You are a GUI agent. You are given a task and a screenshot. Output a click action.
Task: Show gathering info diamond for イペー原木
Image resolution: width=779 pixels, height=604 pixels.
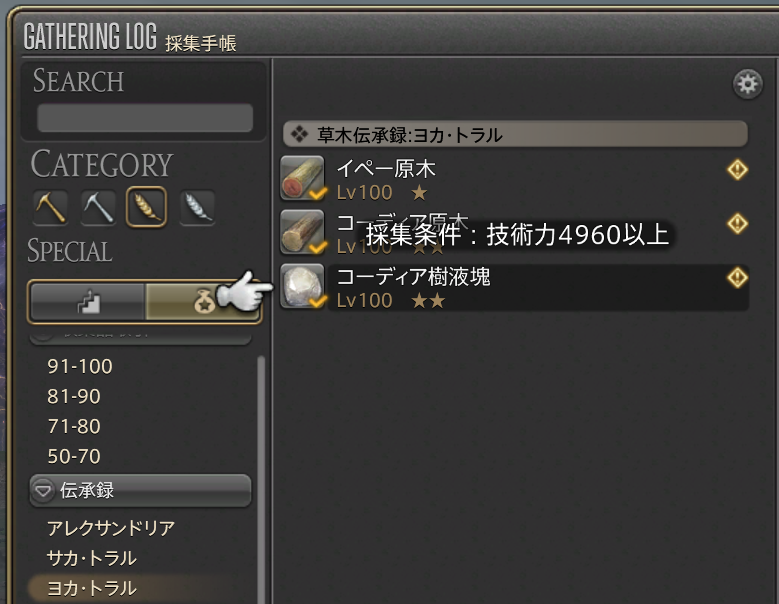click(x=737, y=169)
